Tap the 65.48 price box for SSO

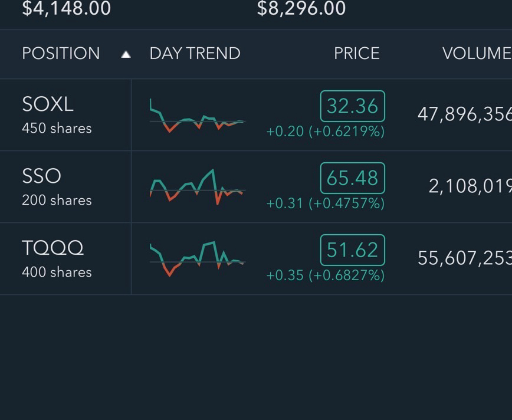point(353,178)
